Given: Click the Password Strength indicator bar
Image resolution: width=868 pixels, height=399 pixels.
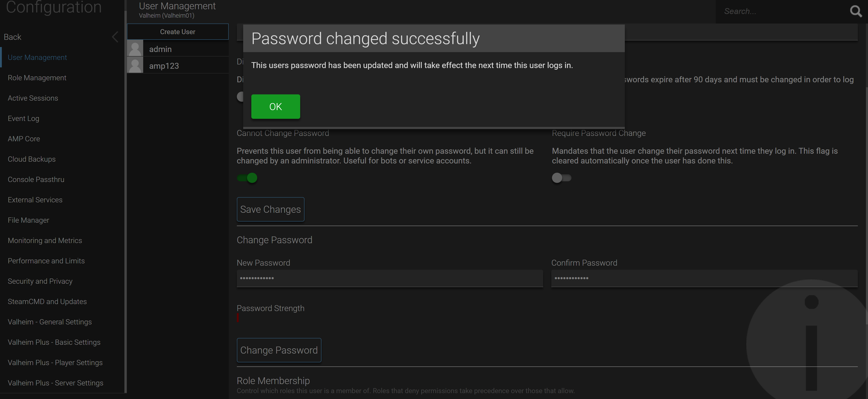Looking at the screenshot, I should tap(238, 318).
